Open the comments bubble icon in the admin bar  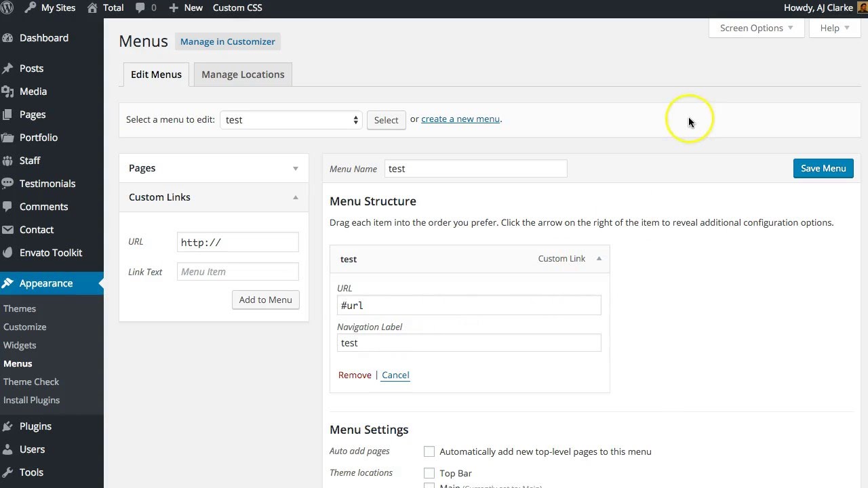point(140,8)
